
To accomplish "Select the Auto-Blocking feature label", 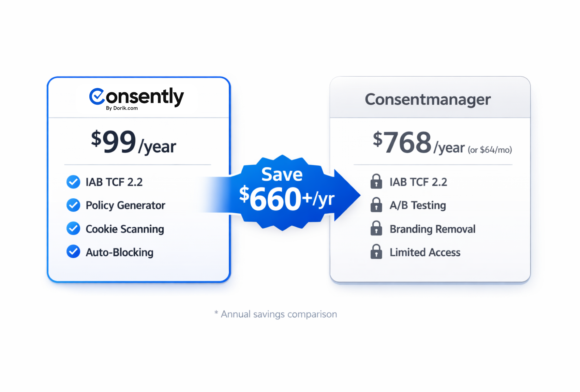I will coord(119,252).
